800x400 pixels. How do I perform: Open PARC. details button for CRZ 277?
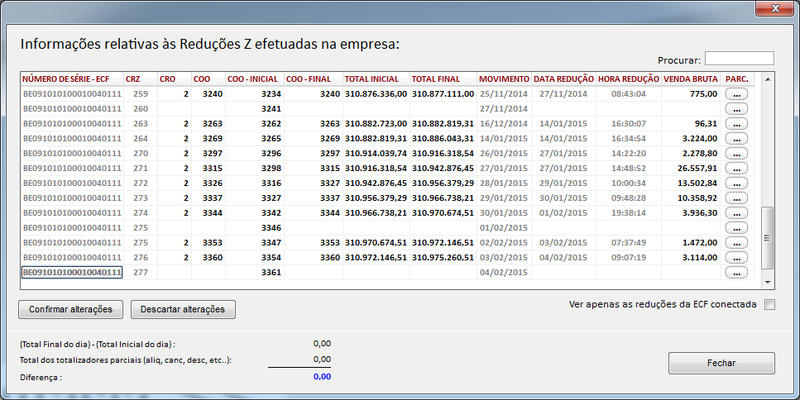736,273
